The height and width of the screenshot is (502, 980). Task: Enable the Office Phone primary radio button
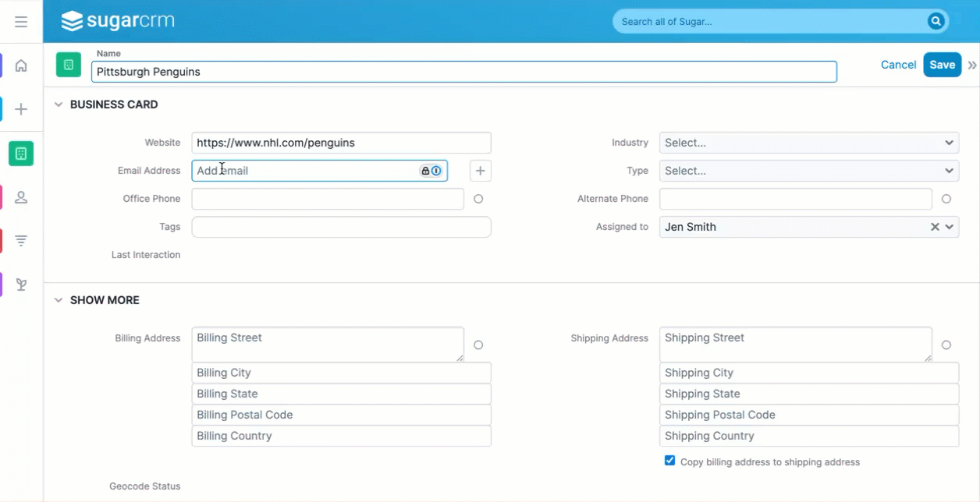click(478, 199)
